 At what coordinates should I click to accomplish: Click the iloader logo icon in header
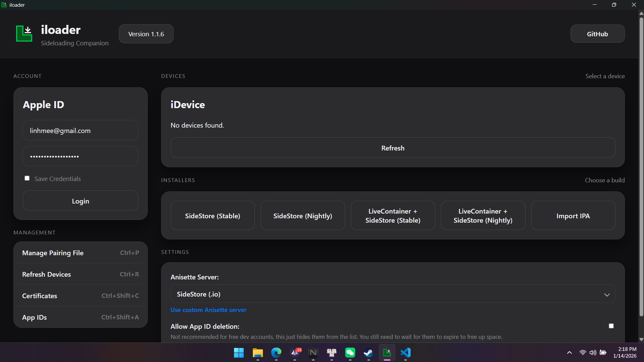[24, 34]
